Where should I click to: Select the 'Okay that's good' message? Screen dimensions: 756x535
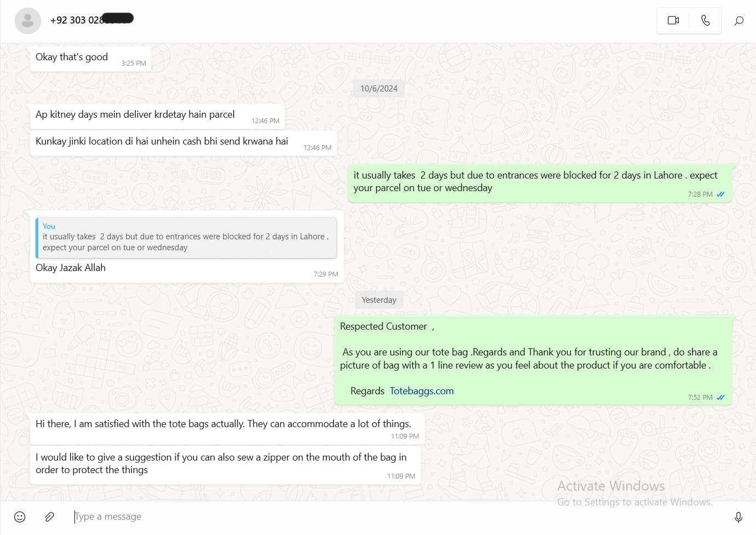pos(72,57)
